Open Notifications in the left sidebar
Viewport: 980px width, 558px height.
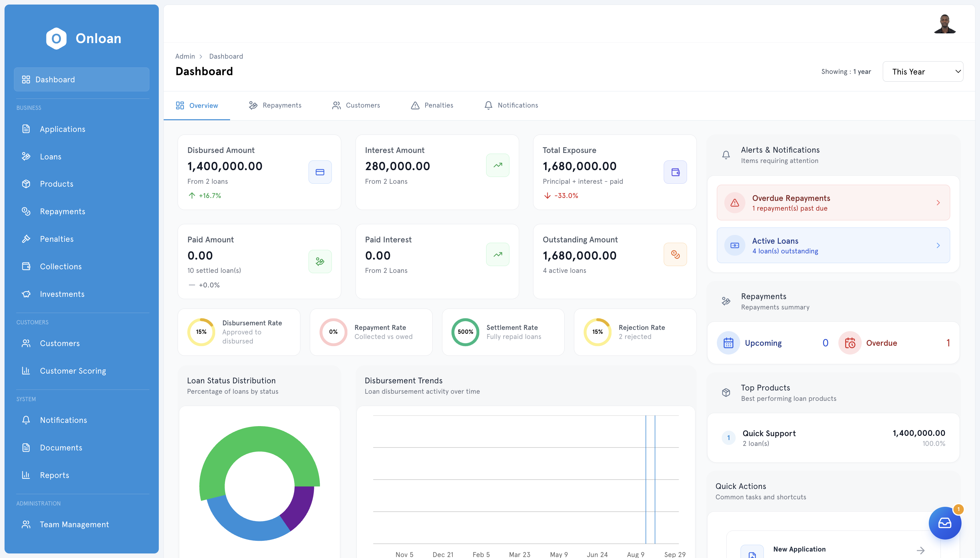coord(82,420)
